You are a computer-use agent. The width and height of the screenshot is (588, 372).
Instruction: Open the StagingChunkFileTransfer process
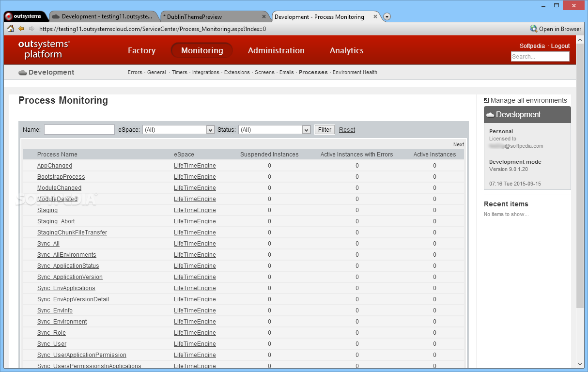[72, 232]
